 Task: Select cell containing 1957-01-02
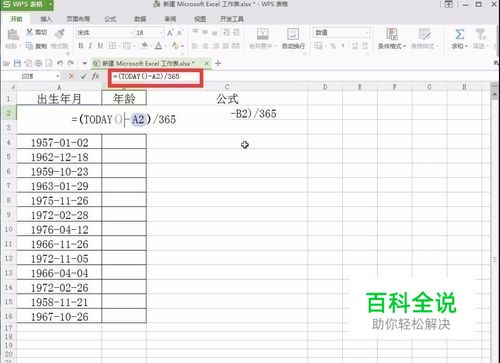coord(59,142)
